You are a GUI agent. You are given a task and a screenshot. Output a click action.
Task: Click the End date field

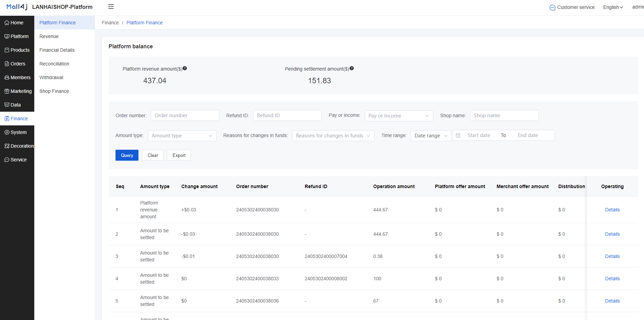pos(528,135)
